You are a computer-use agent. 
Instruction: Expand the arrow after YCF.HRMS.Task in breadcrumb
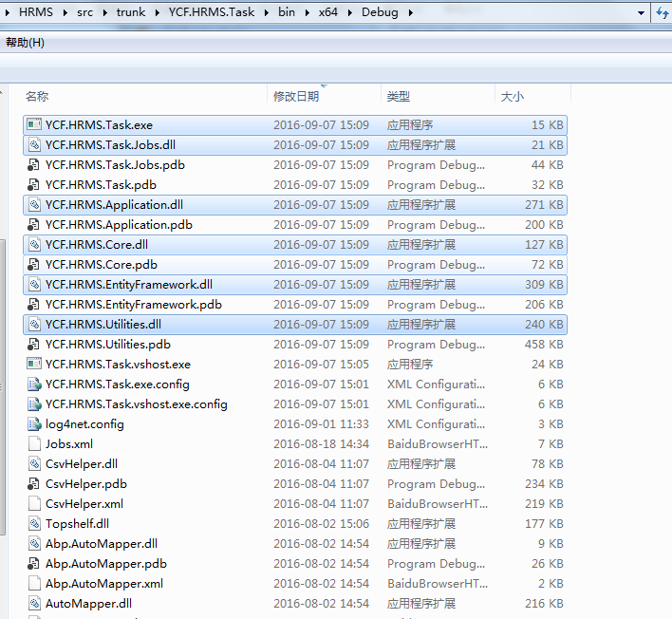click(267, 13)
